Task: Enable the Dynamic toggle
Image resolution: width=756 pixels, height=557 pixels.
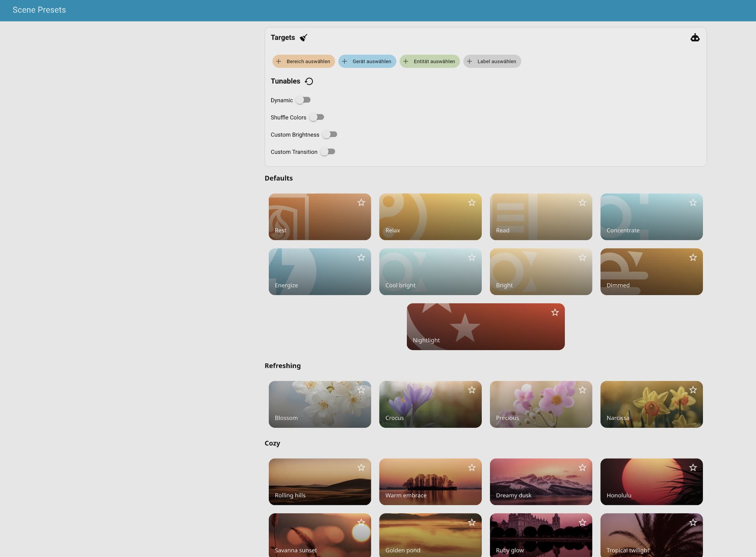Action: tap(303, 100)
